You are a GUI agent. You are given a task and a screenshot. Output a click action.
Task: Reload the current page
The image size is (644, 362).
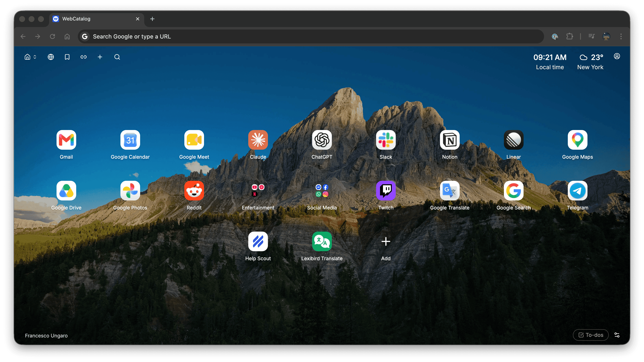point(52,36)
